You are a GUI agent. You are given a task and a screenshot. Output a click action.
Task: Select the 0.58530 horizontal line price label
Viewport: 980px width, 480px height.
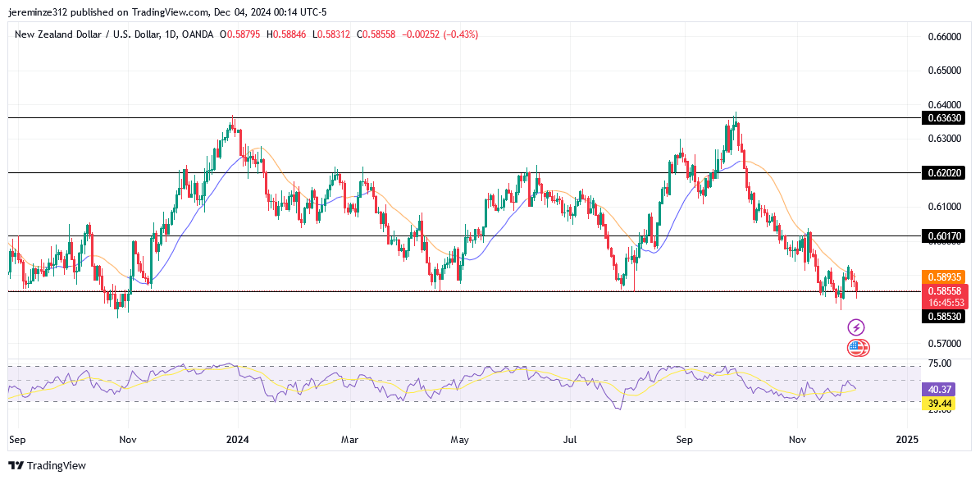coord(943,317)
